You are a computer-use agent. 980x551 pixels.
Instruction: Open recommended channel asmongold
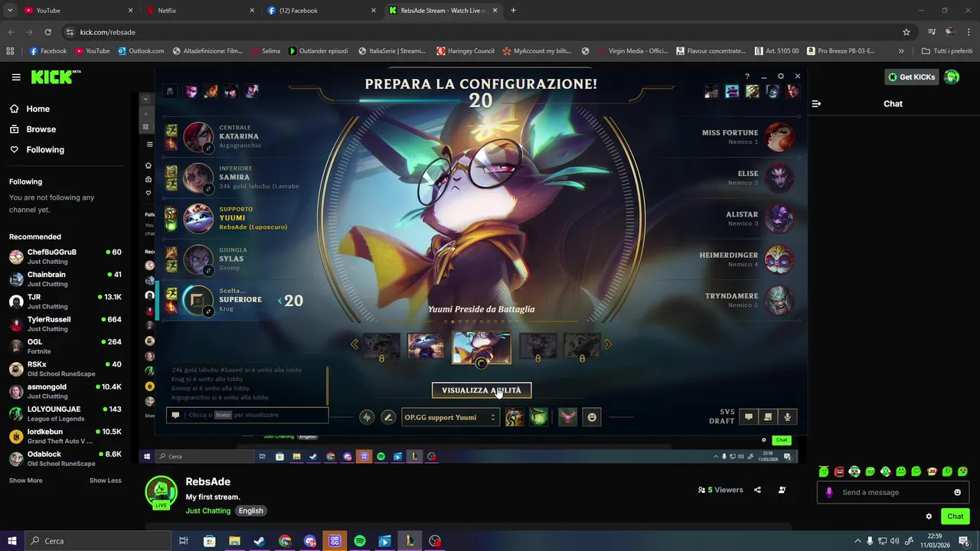[x=65, y=391]
